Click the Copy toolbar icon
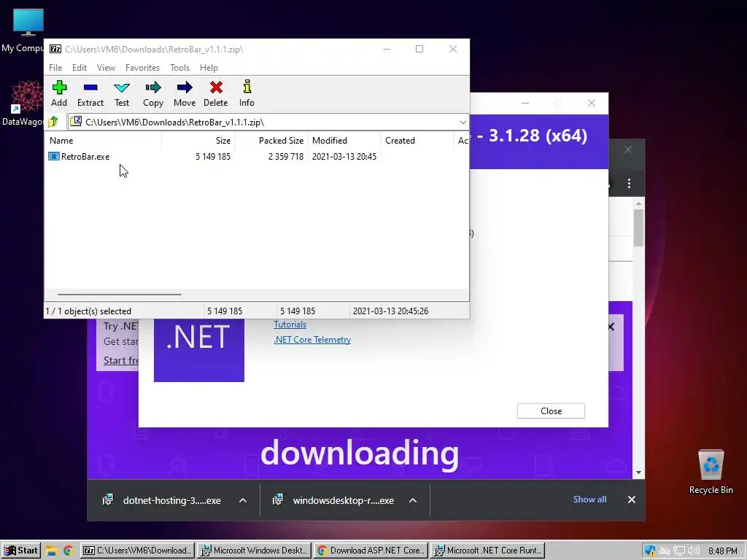Image resolution: width=747 pixels, height=560 pixels. coord(153,94)
